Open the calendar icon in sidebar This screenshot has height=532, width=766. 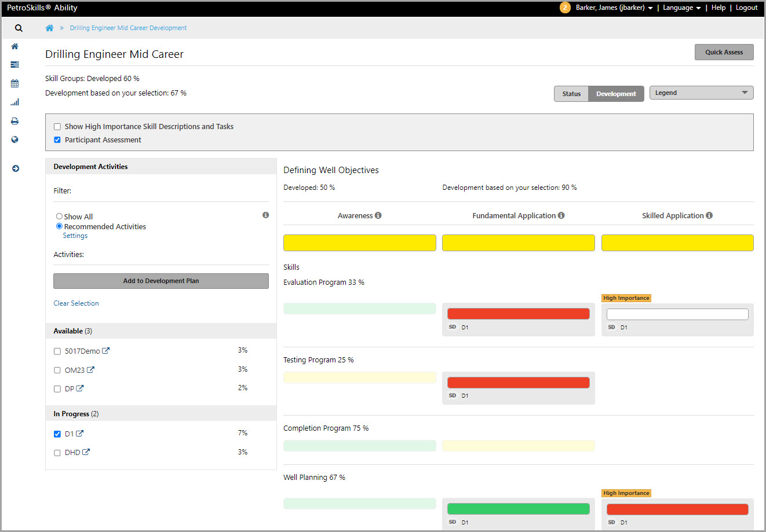tap(15, 83)
